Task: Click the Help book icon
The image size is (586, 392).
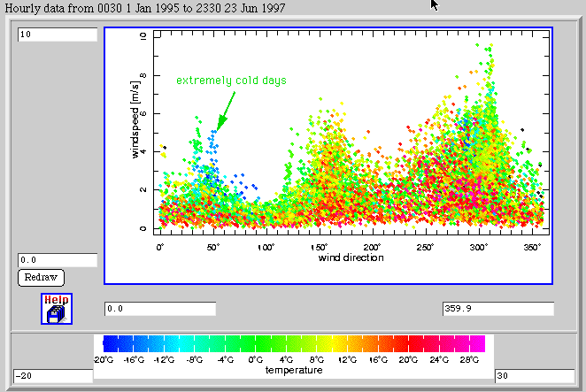Action: tap(57, 311)
